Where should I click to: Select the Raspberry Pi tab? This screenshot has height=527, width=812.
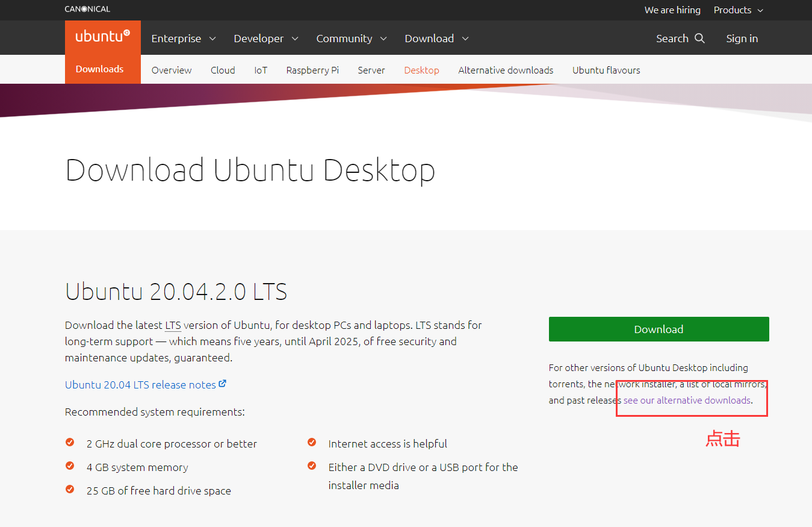click(312, 70)
